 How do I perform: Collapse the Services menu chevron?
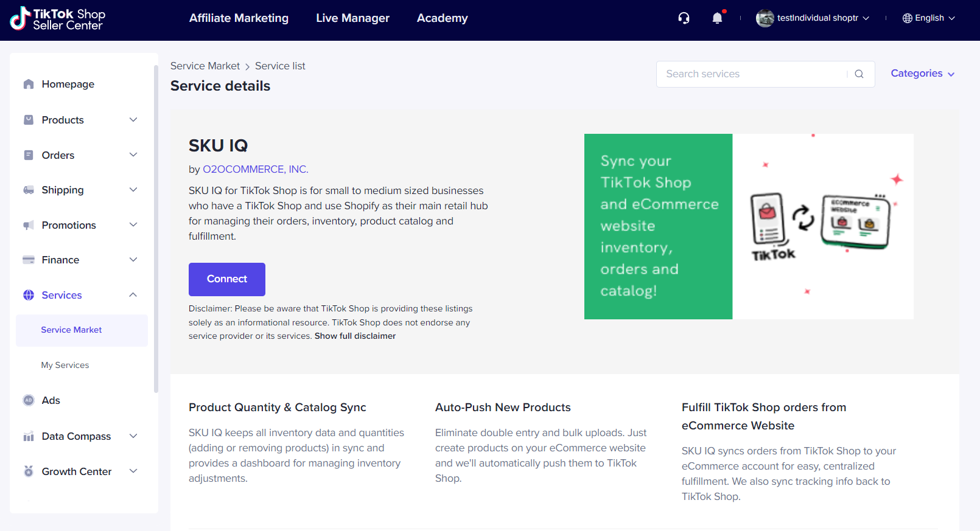tap(133, 295)
